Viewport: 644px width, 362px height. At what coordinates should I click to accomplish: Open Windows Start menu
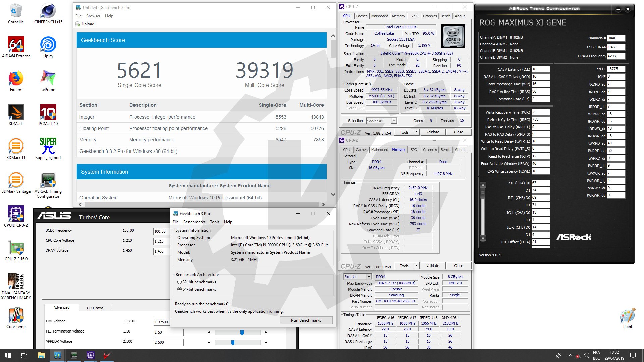pos(8,355)
